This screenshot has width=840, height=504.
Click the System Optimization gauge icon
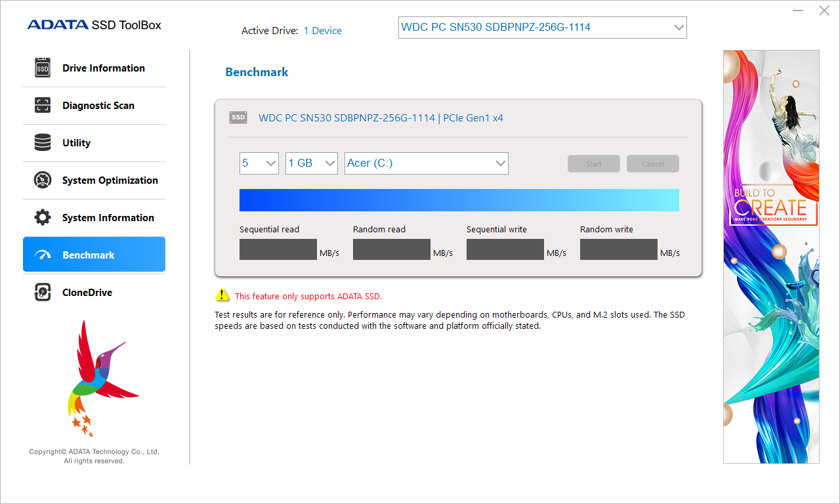tap(43, 180)
